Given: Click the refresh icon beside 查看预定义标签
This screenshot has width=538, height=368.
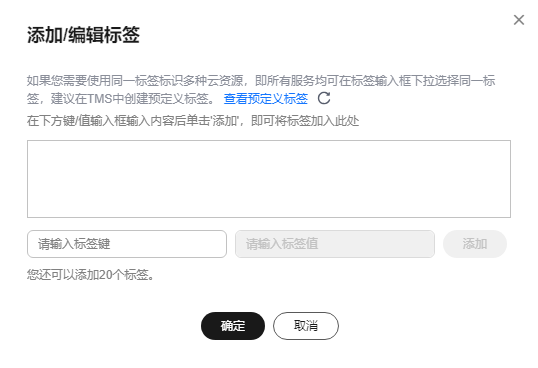Looking at the screenshot, I should pyautogui.click(x=324, y=98).
